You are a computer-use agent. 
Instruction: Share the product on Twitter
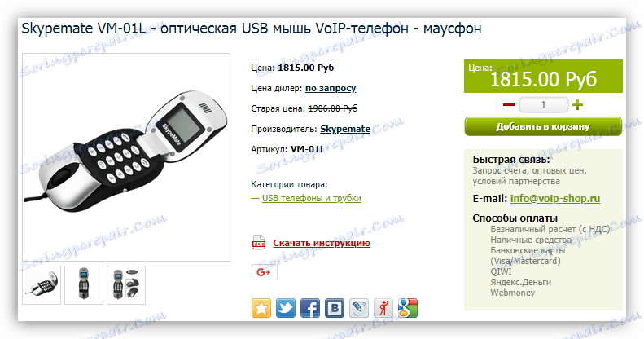(x=286, y=308)
